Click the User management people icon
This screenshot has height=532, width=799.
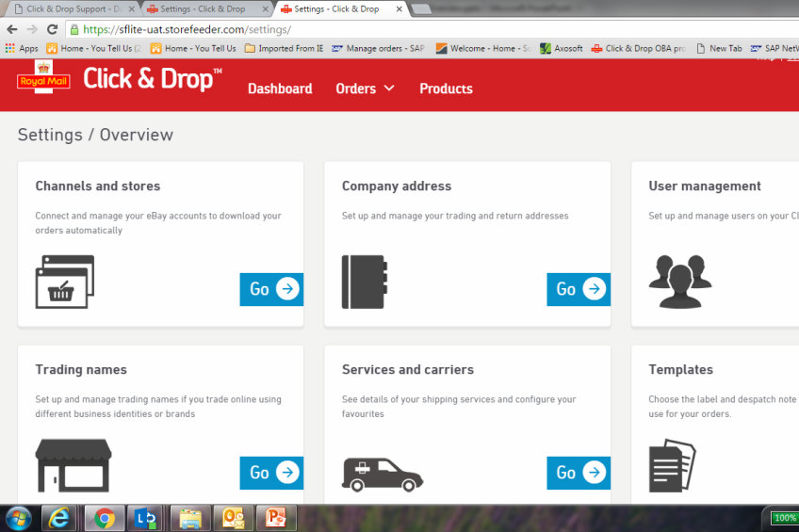click(679, 282)
